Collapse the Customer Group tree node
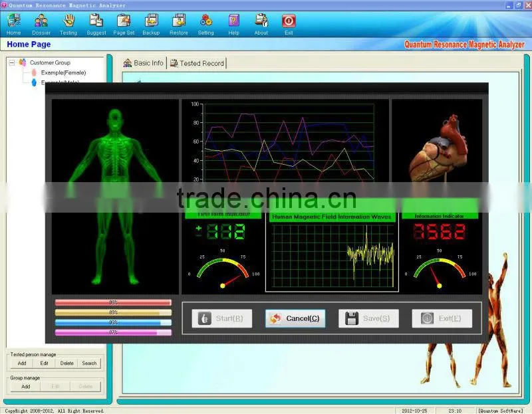 click(x=12, y=62)
